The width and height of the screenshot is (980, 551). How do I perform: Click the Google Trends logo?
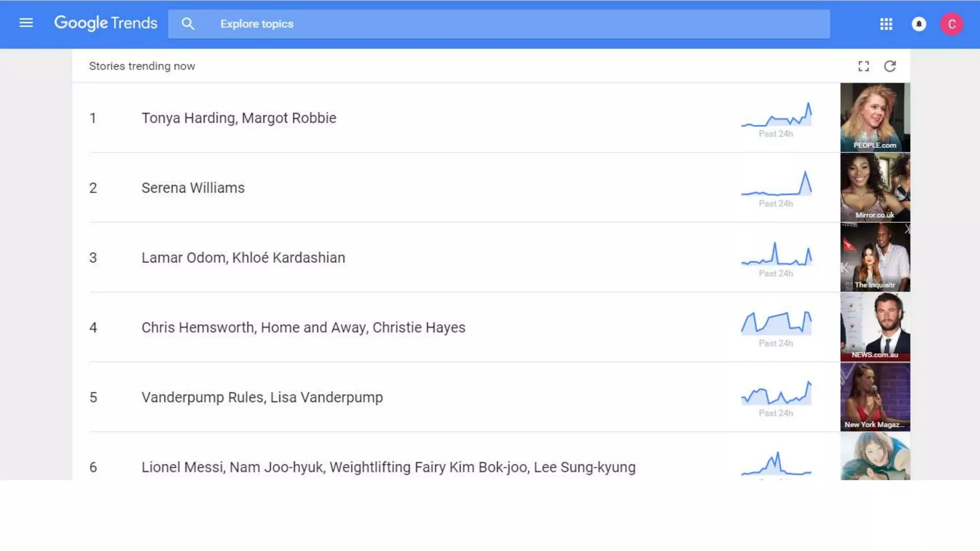click(106, 23)
